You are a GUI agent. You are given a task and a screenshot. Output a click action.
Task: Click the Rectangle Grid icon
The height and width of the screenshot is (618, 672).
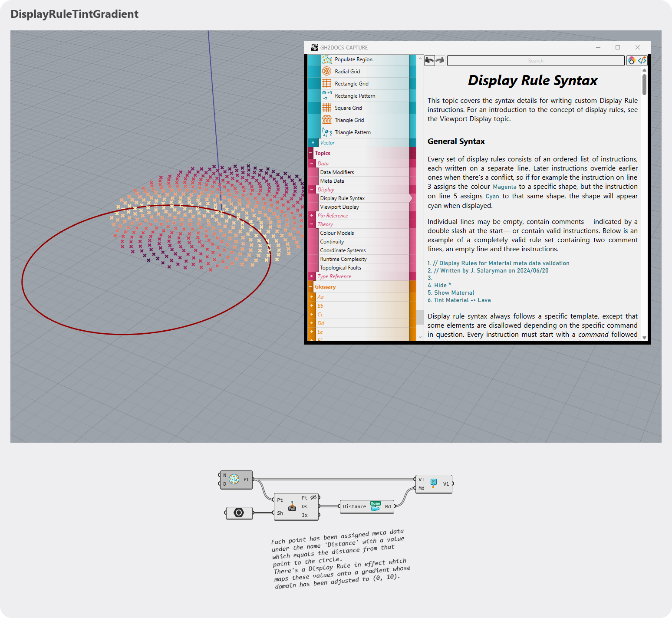[x=327, y=84]
